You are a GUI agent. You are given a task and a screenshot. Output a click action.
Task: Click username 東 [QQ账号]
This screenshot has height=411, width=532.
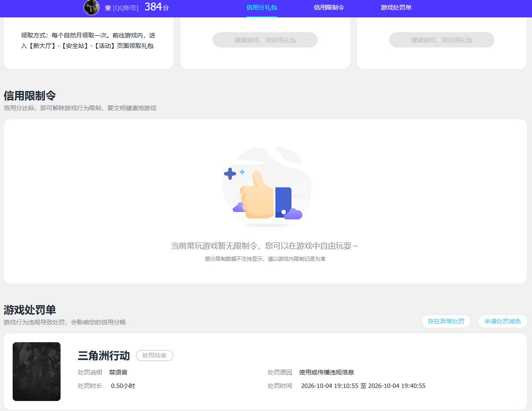122,8
